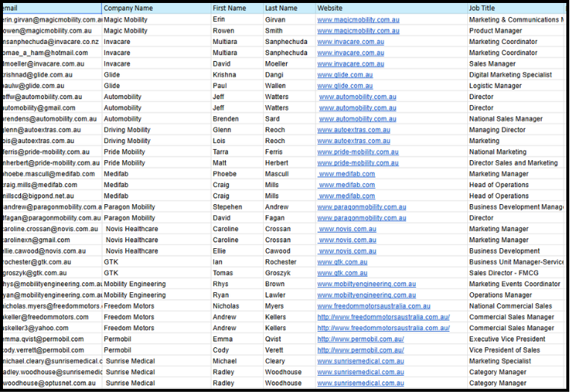Open autoextras link in Lois Reoch's row

354,141
